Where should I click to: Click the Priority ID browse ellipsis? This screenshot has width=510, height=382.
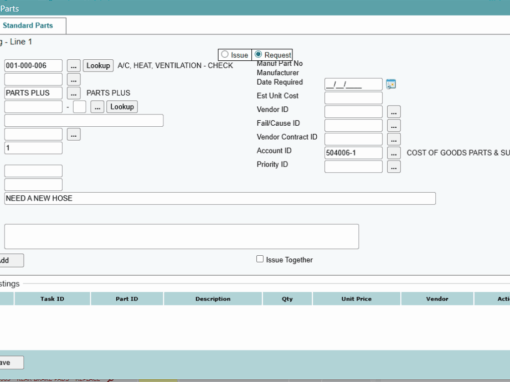click(394, 167)
